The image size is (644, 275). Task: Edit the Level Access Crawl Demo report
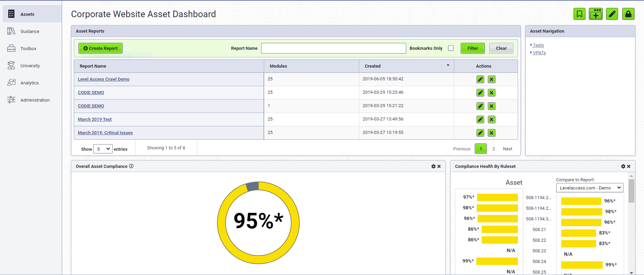[480, 79]
